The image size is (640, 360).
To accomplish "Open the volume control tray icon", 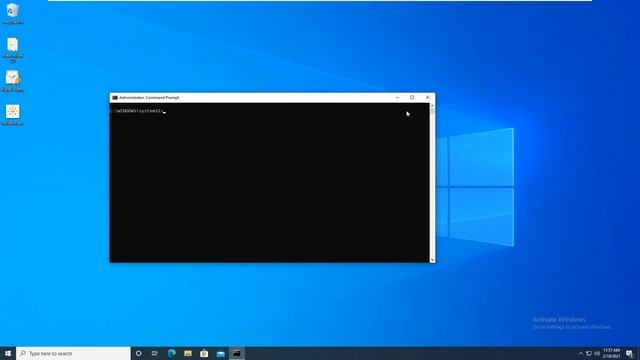I will (597, 353).
